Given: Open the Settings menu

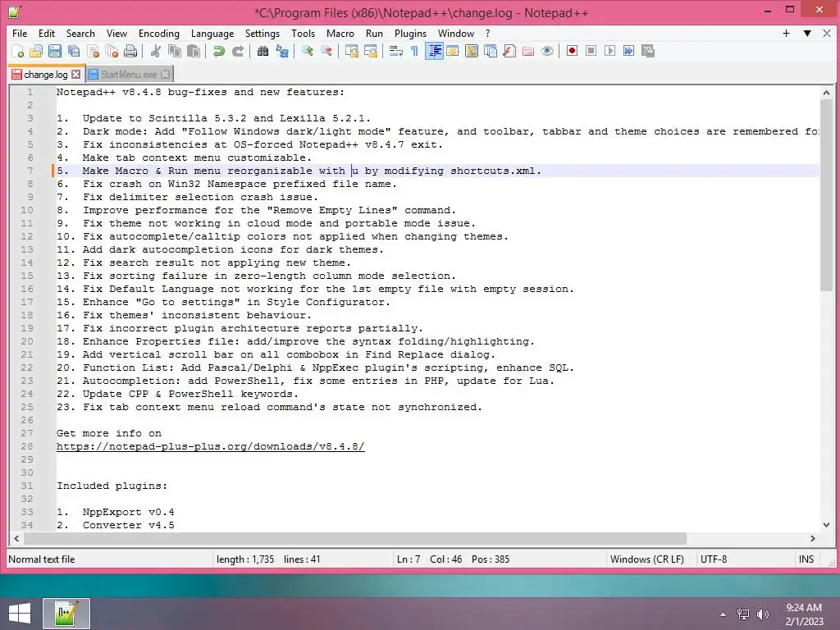Looking at the screenshot, I should (x=262, y=33).
